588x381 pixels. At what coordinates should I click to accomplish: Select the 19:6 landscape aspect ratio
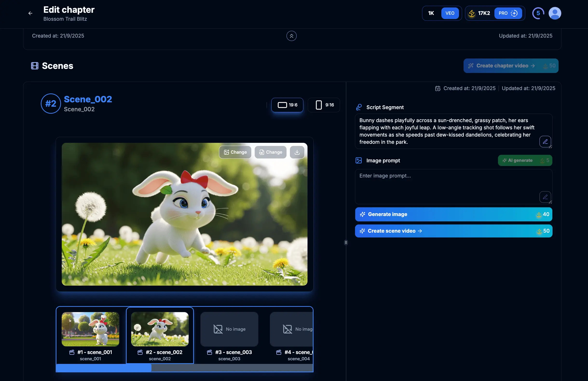pyautogui.click(x=287, y=105)
